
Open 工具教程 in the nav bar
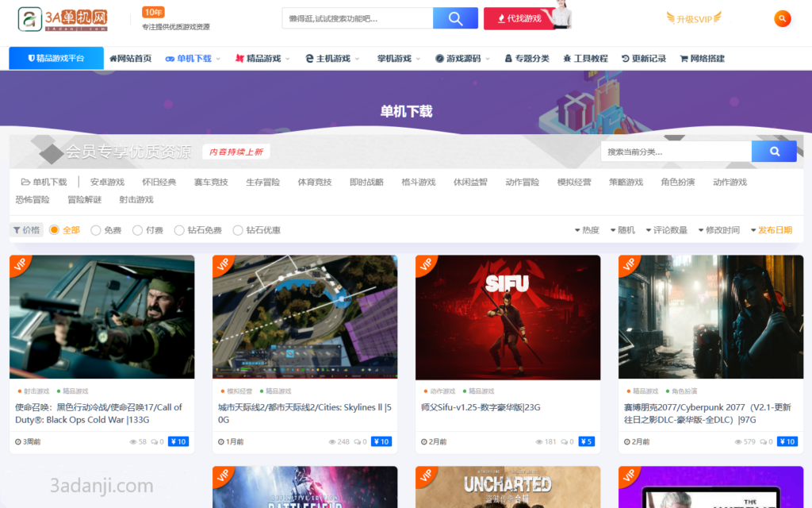(x=586, y=59)
